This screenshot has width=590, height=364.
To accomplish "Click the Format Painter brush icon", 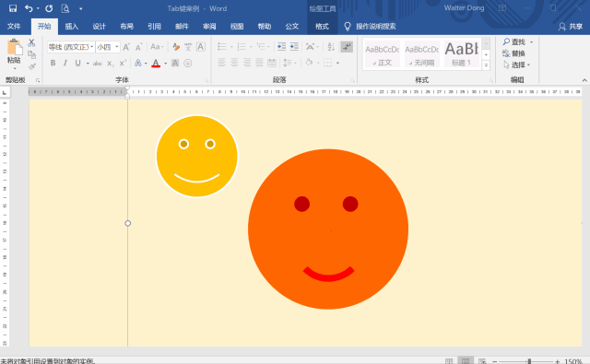I will 31,66.
